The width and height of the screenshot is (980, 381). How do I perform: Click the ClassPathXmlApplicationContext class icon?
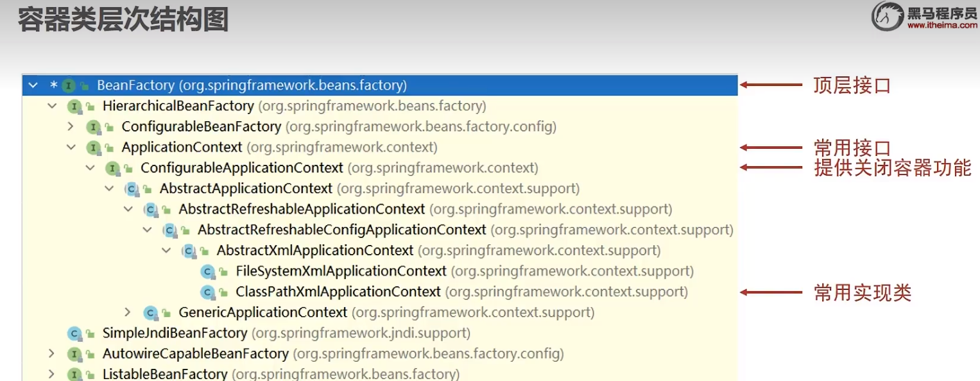(207, 292)
